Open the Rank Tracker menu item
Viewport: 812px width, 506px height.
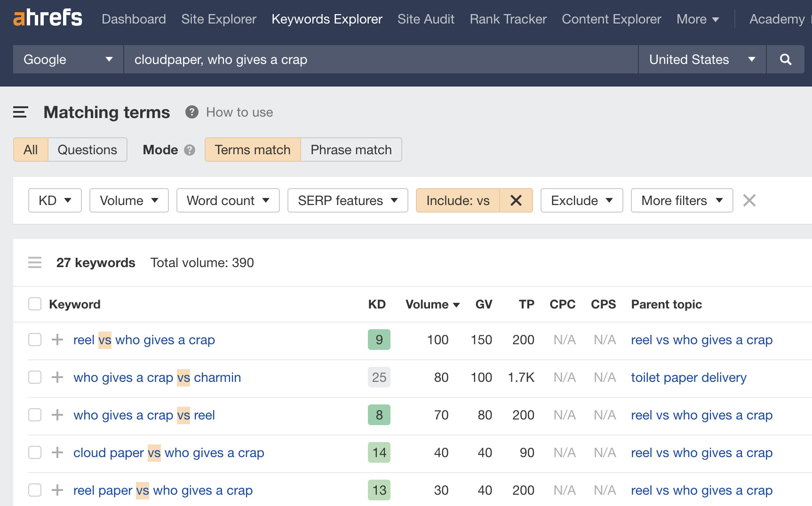(508, 19)
